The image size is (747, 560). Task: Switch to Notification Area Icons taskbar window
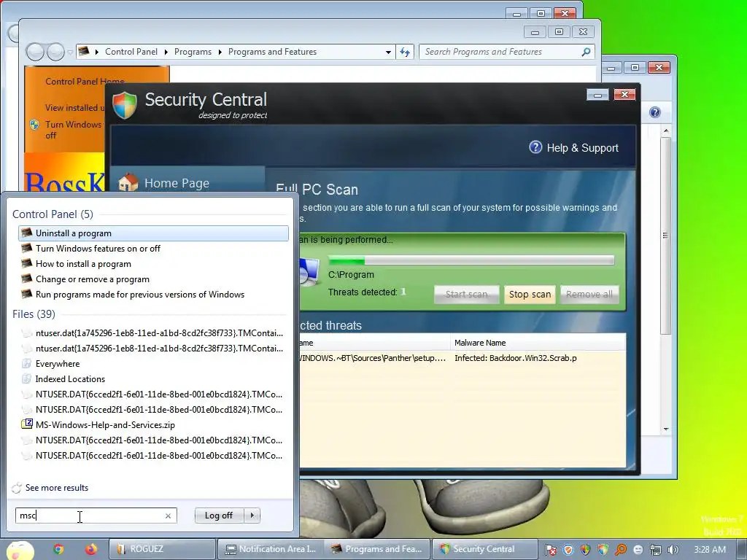(x=271, y=549)
